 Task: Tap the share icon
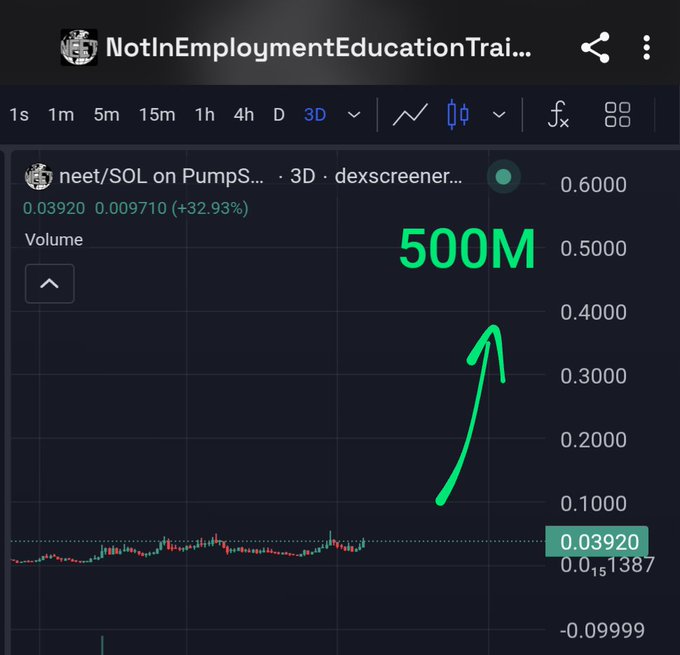pyautogui.click(x=595, y=48)
